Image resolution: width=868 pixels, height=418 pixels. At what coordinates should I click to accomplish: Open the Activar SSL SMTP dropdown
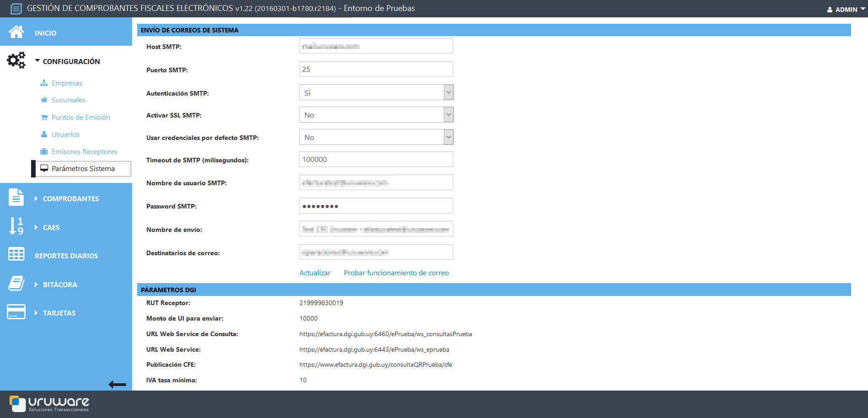click(376, 115)
